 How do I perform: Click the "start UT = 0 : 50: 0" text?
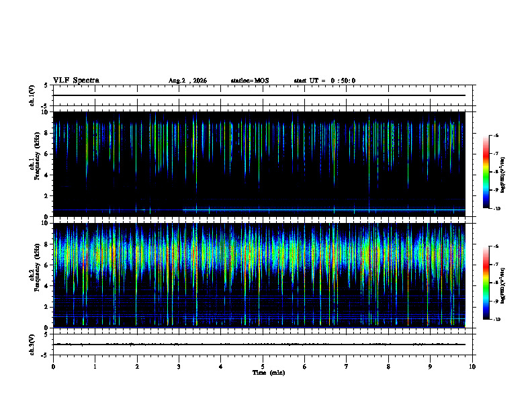(x=324, y=81)
